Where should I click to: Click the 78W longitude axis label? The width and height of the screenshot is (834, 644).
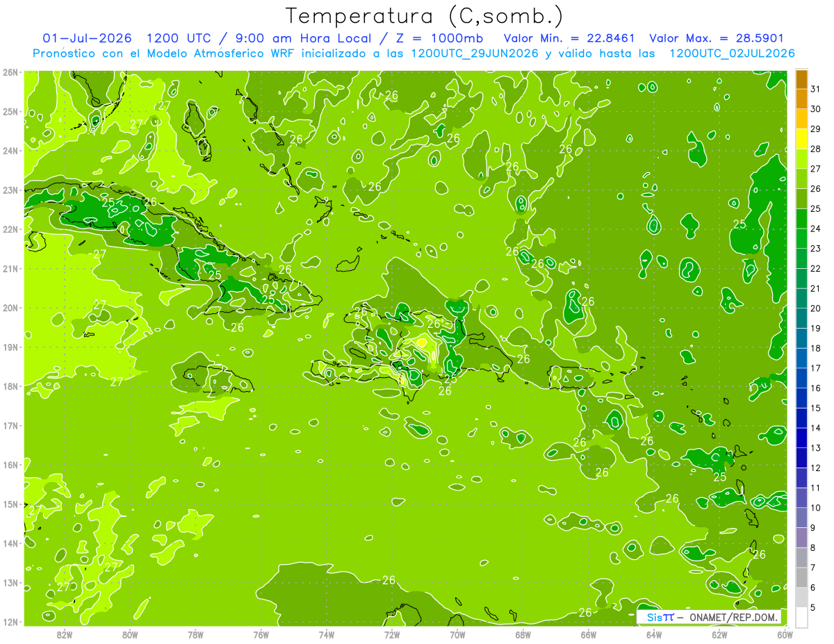point(195,634)
